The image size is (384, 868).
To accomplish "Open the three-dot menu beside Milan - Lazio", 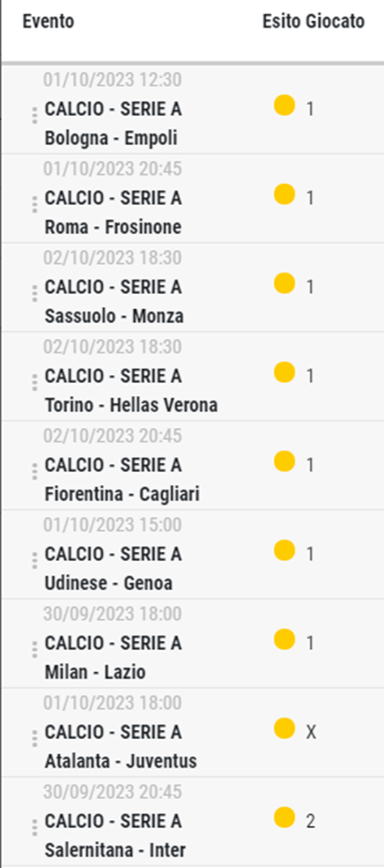I will (35, 649).
